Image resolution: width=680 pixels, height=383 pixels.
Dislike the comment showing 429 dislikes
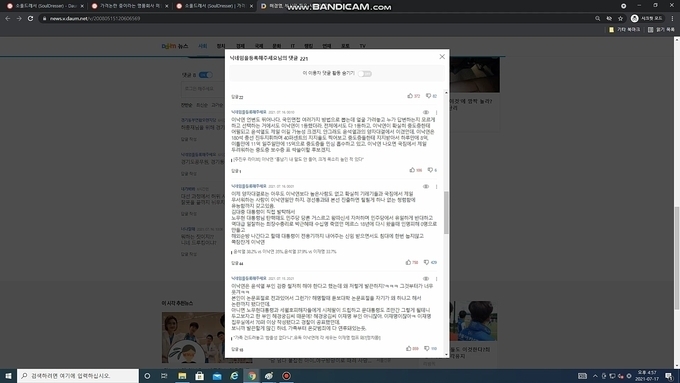click(430, 262)
